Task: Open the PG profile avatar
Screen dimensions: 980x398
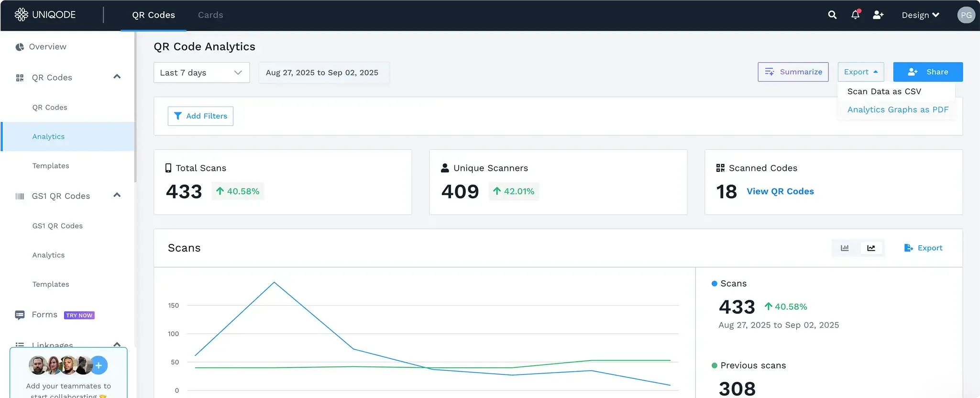Action: 966,15
